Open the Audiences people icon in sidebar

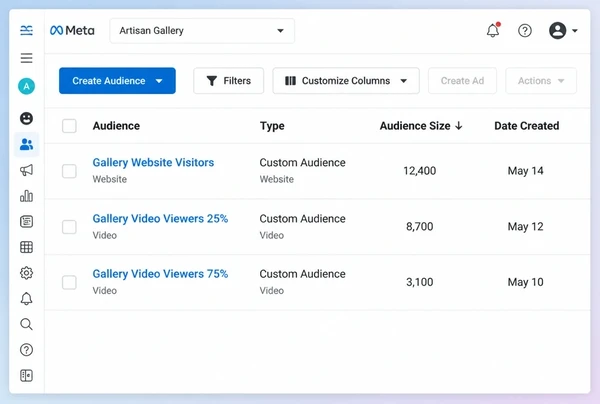pos(26,144)
